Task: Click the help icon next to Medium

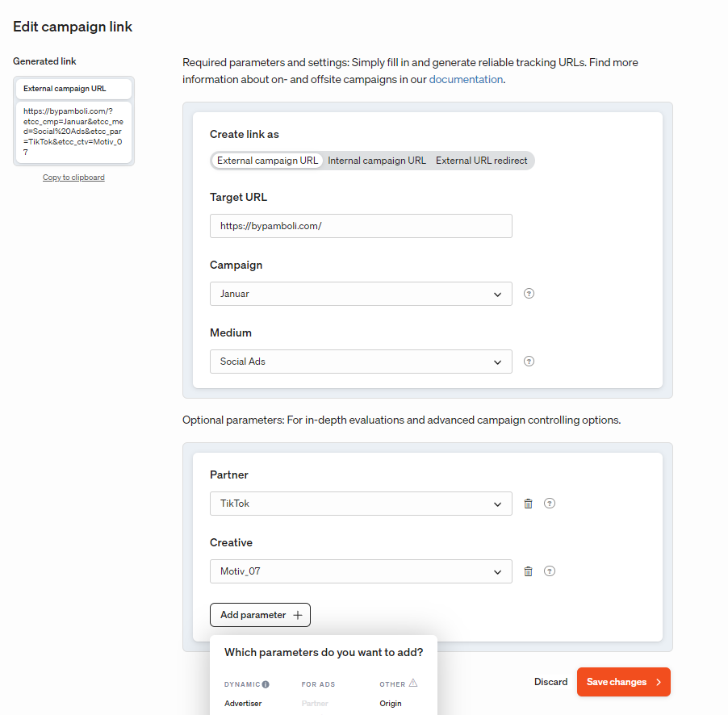Action: coord(529,362)
